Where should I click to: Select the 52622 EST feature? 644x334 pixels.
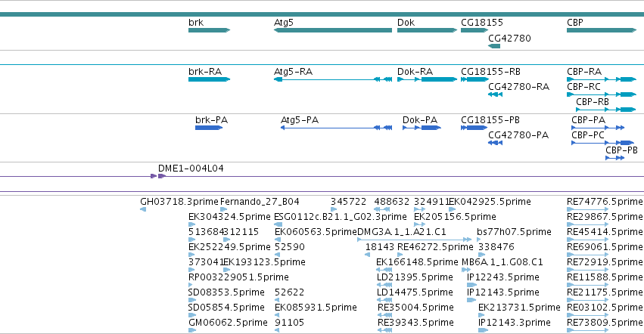click(277, 300)
